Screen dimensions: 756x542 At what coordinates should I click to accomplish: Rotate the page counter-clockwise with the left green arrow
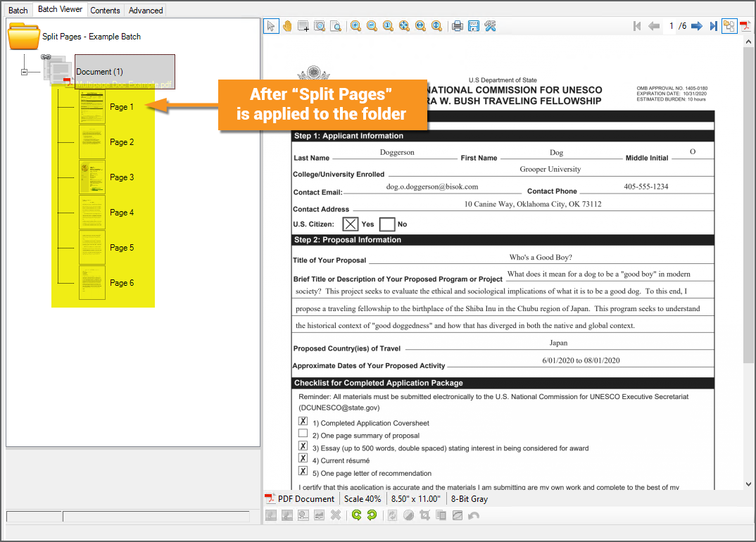tap(356, 515)
